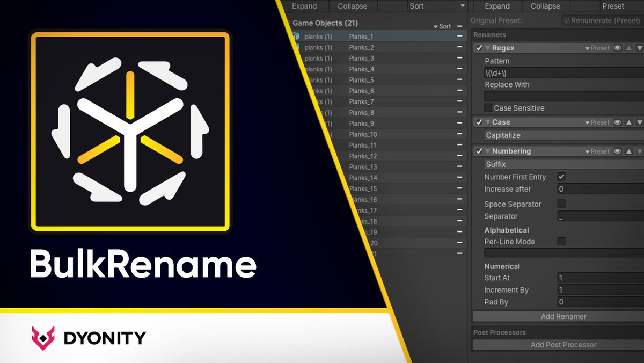Click Preset in the top right toolbar
Screen dimensions: 644x363
coord(613,6)
